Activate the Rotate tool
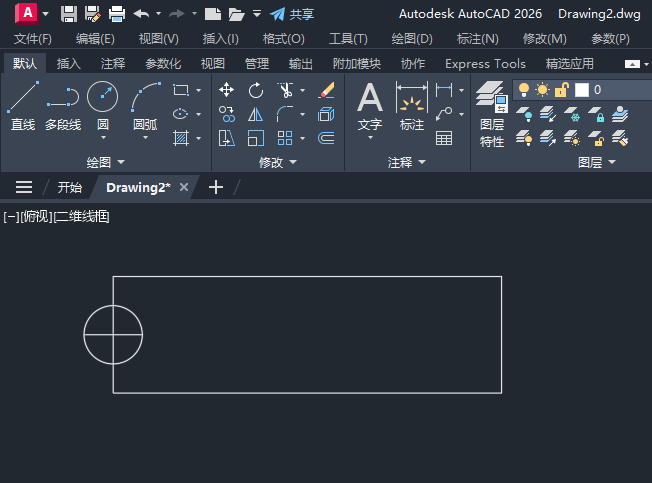652x483 pixels. pos(256,90)
